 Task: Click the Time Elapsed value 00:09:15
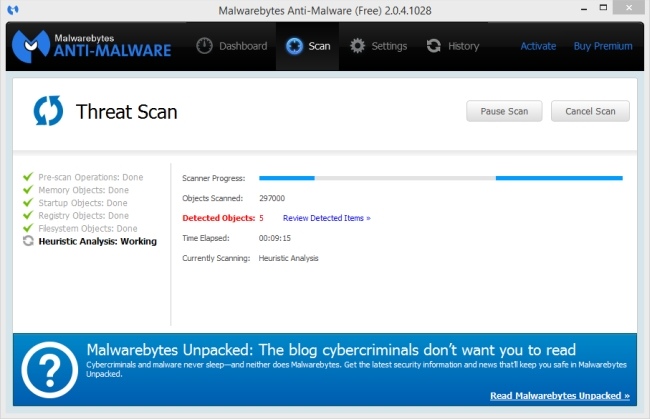pyautogui.click(x=275, y=238)
